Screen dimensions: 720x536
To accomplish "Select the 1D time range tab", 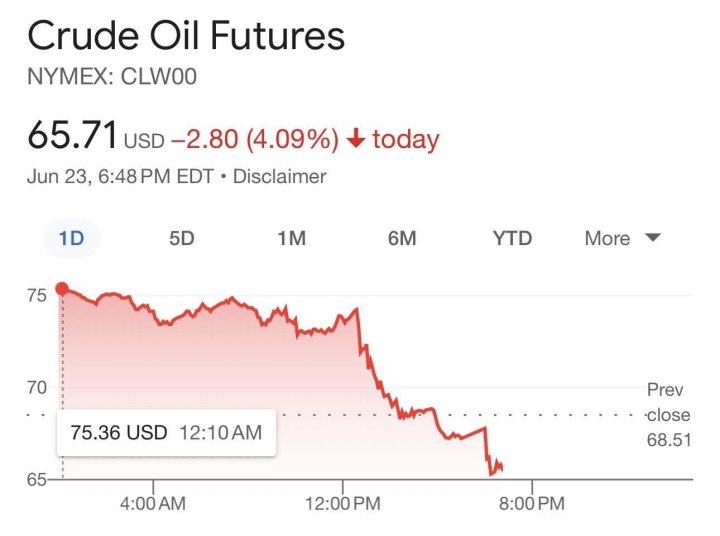I will click(71, 238).
